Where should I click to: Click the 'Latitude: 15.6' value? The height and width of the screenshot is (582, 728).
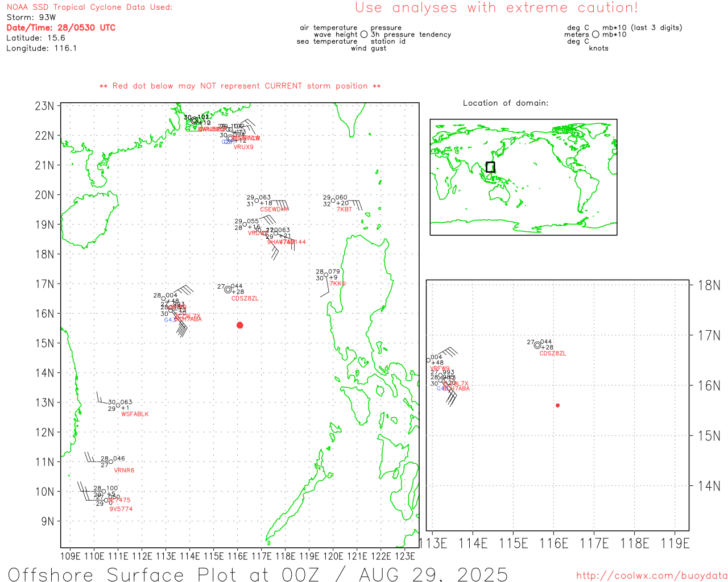coord(36,38)
